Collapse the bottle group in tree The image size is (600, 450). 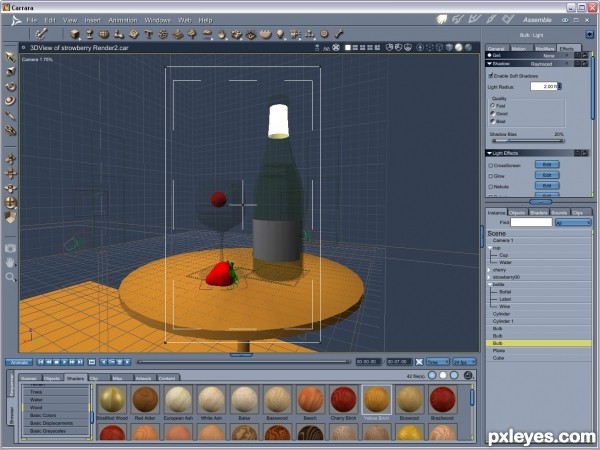(x=489, y=284)
